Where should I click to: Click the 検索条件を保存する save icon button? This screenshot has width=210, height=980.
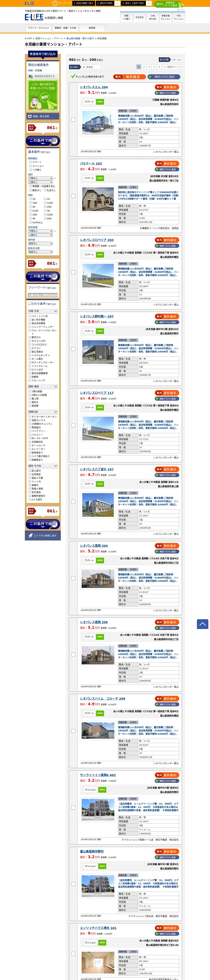pyautogui.click(x=43, y=76)
